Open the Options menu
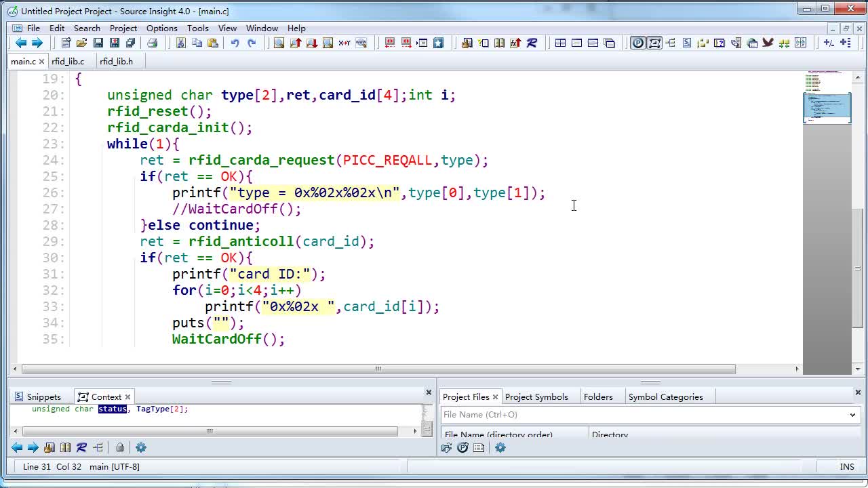Viewport: 868px width, 488px height. [x=162, y=28]
